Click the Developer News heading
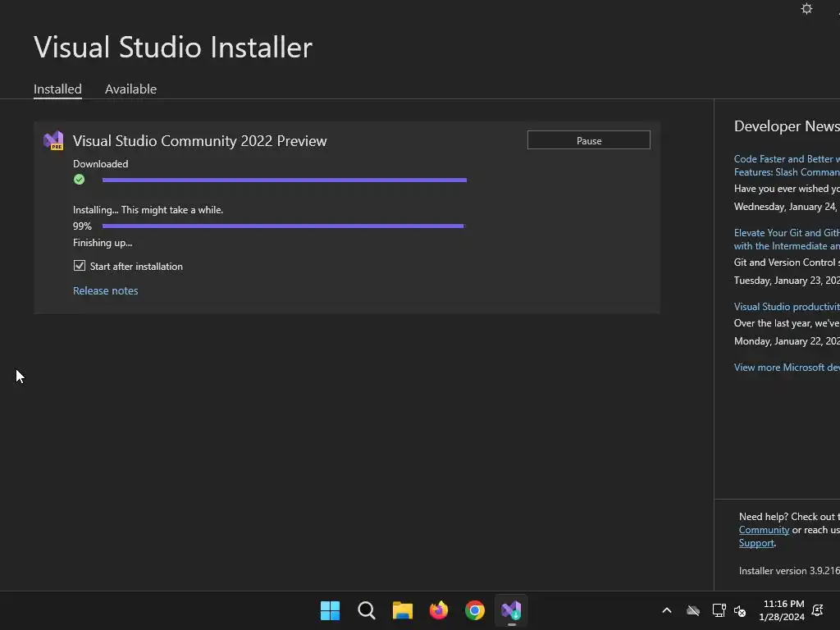 (x=787, y=126)
